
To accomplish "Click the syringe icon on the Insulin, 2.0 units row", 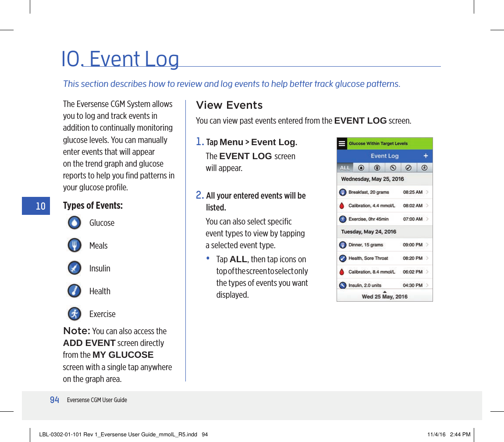I will pyautogui.click(x=343, y=284).
